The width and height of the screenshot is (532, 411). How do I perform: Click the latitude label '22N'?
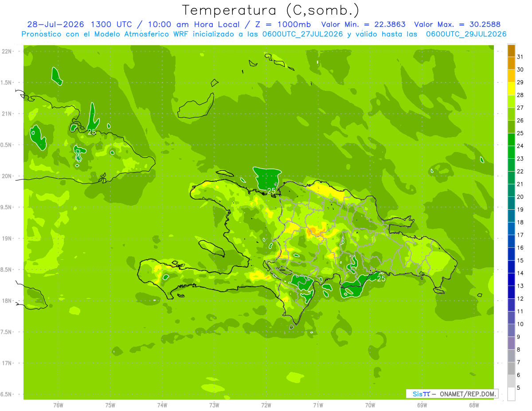point(7,51)
